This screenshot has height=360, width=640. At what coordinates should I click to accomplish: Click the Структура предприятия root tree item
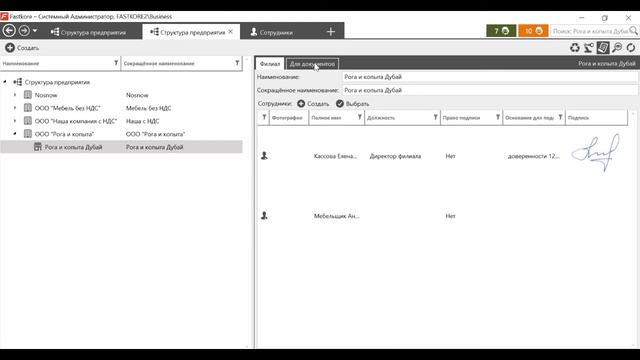pos(57,82)
